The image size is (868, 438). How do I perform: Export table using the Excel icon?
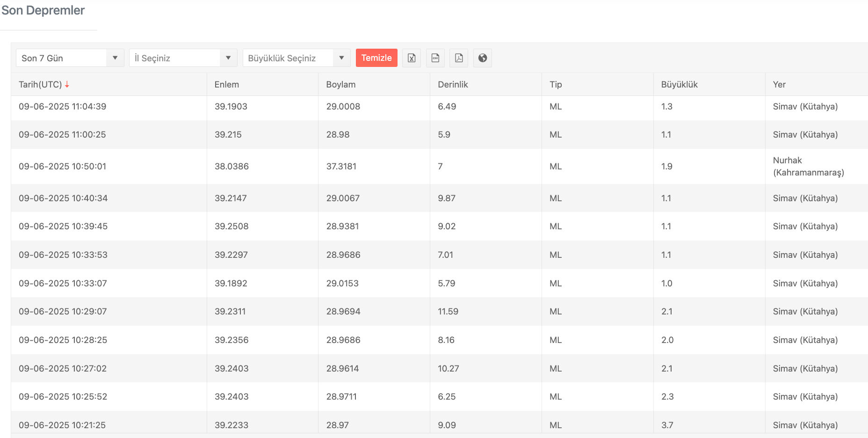[x=412, y=58]
